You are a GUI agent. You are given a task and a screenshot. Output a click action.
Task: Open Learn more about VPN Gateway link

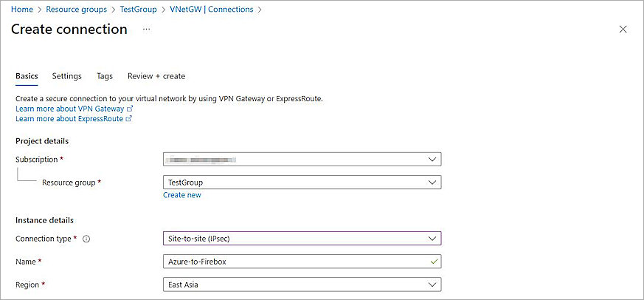coord(70,109)
